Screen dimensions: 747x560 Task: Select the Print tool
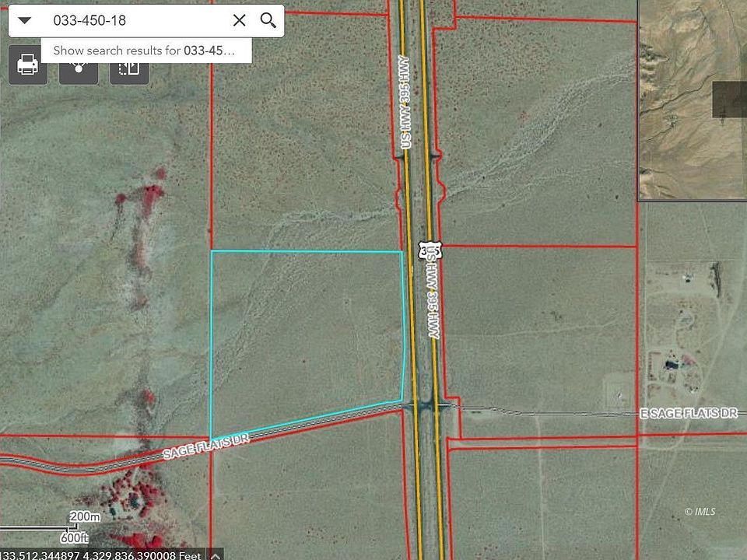[27, 65]
